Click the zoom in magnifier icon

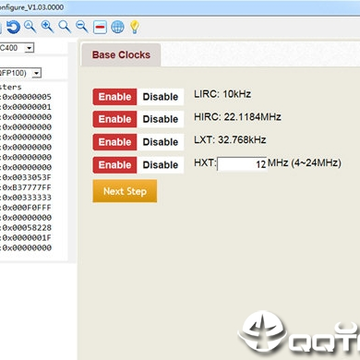tap(47, 27)
